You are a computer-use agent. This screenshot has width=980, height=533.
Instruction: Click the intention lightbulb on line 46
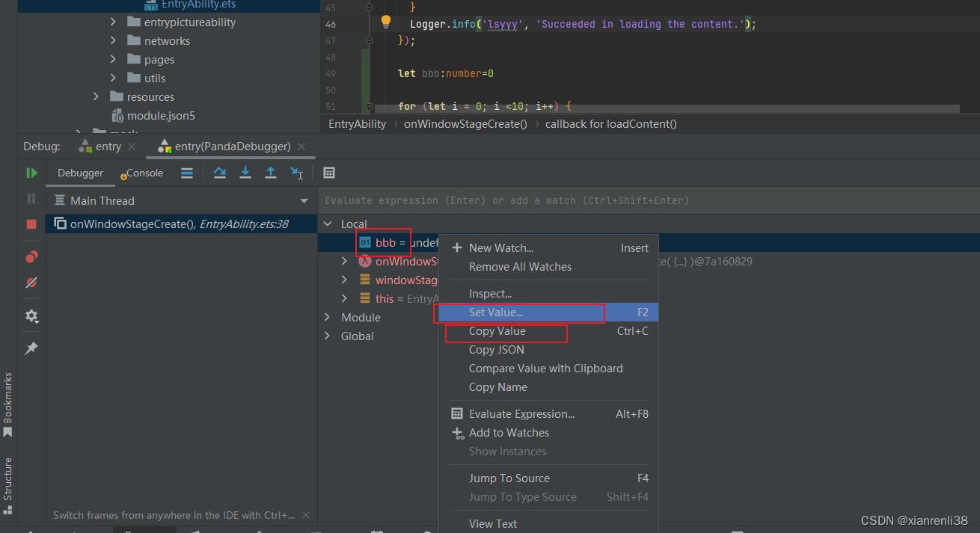tap(386, 21)
